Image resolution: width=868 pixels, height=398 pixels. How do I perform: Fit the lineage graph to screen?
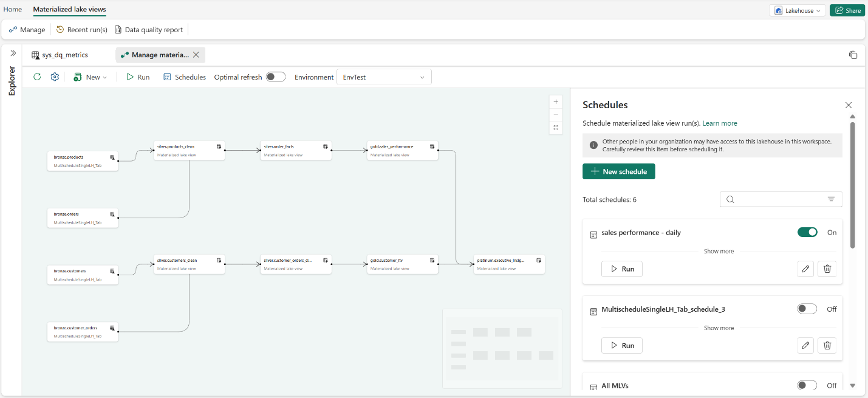[x=556, y=128]
